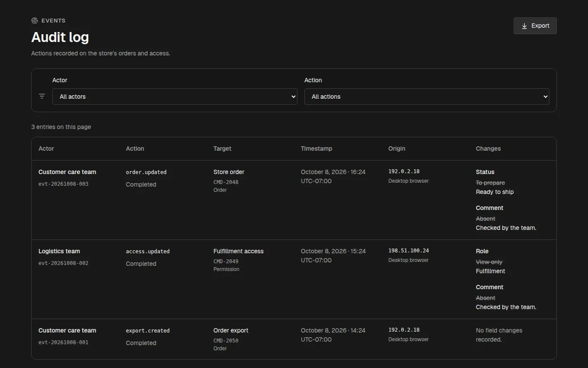Open the All actions dropdown
Viewport: 588px width, 368px height.
pos(427,97)
